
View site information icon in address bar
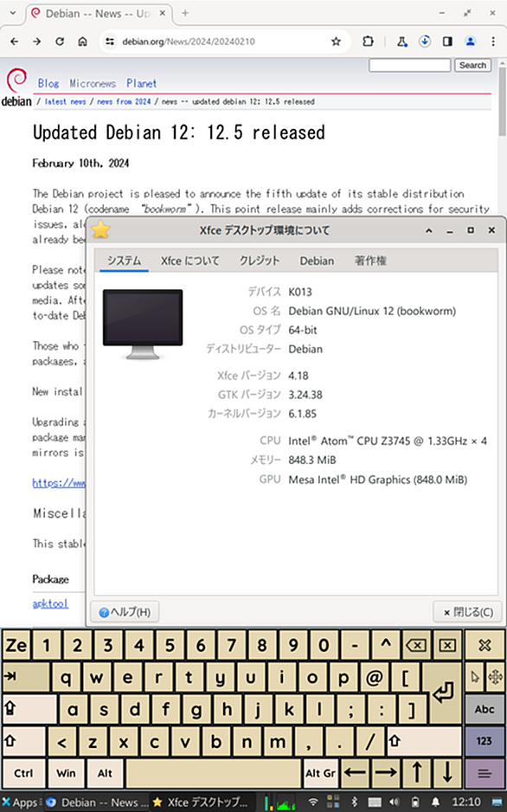coord(110,42)
